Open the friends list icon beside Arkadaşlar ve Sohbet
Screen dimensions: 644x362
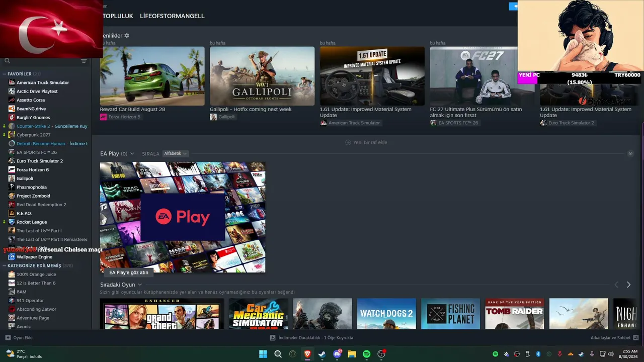pos(636,338)
